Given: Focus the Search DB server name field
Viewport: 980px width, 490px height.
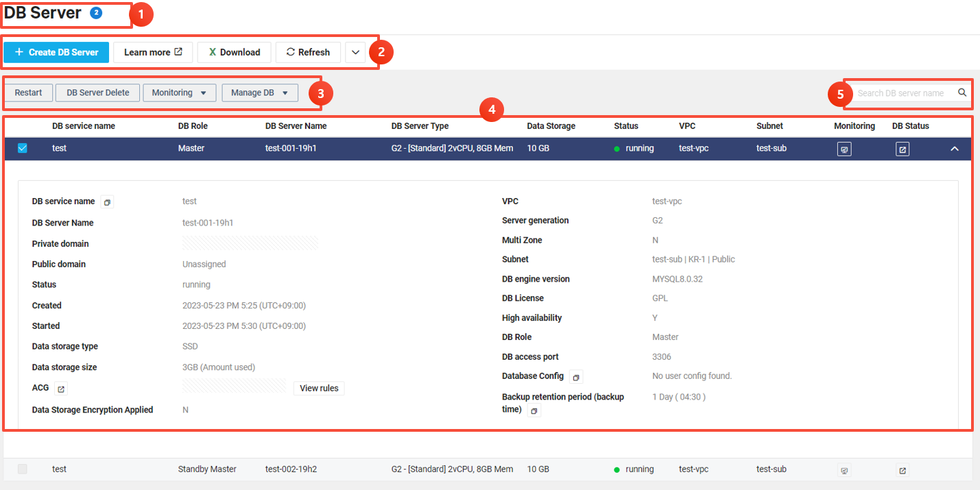Looking at the screenshot, I should [902, 93].
